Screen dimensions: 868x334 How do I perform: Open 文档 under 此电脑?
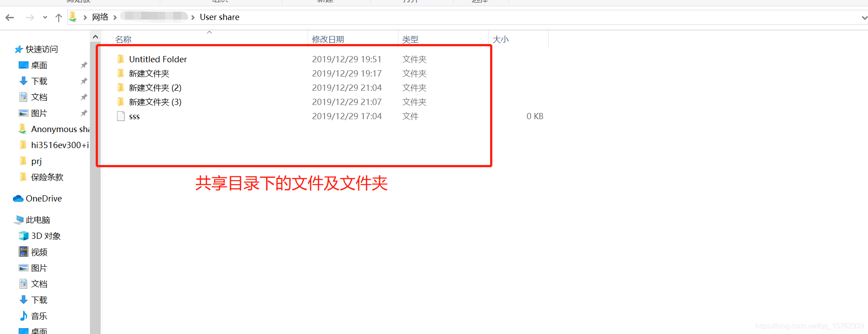(x=39, y=284)
